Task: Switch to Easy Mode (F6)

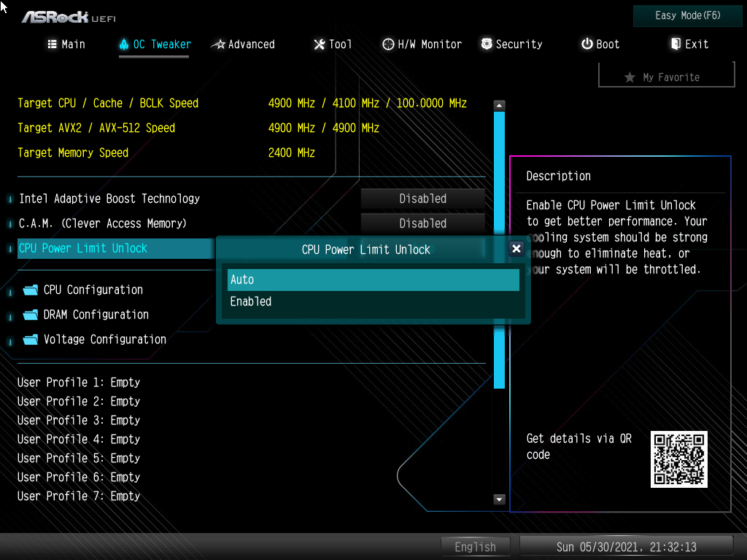Action: click(688, 16)
